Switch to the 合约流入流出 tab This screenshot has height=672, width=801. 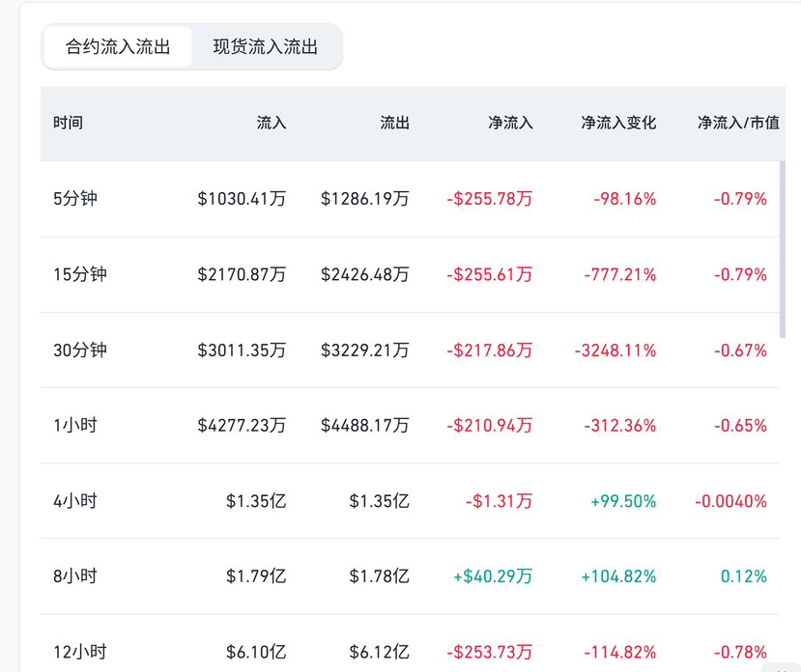tap(117, 47)
